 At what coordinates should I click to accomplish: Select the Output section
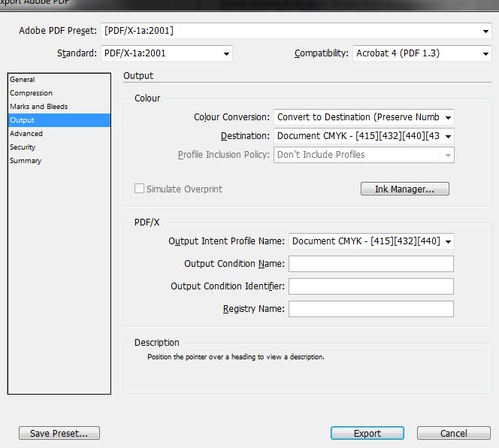[x=59, y=120]
